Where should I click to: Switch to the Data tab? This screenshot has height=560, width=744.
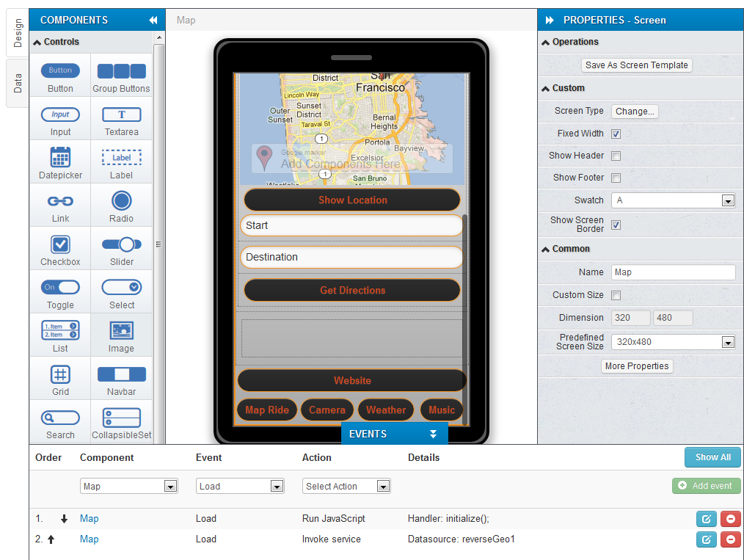coord(18,82)
